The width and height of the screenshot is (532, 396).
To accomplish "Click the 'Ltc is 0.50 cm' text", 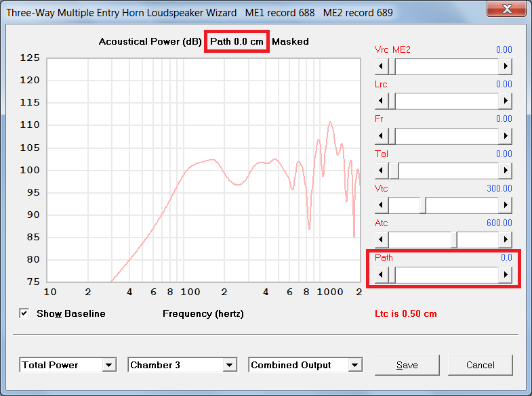I will (406, 313).
